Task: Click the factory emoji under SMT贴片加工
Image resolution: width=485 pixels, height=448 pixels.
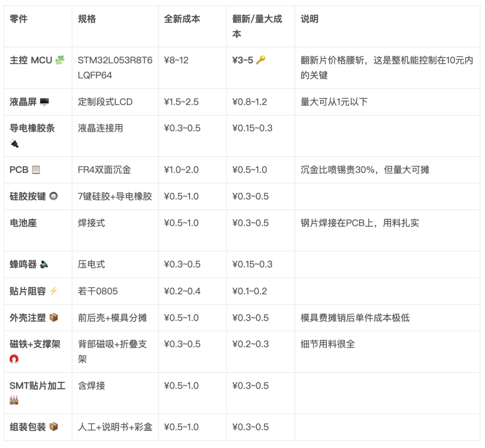Action: tap(14, 400)
